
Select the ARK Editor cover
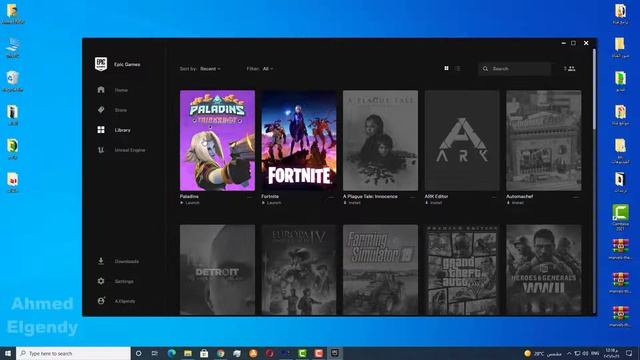click(x=462, y=140)
